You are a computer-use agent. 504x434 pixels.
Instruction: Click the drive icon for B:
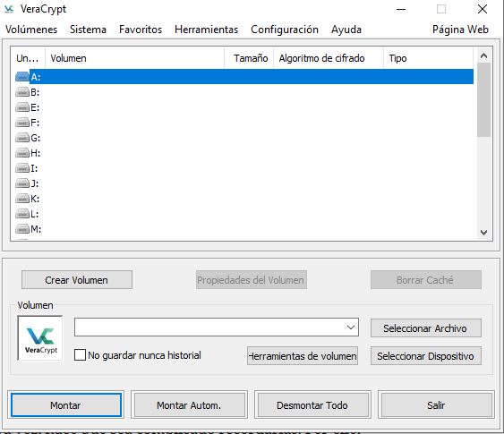[22, 92]
